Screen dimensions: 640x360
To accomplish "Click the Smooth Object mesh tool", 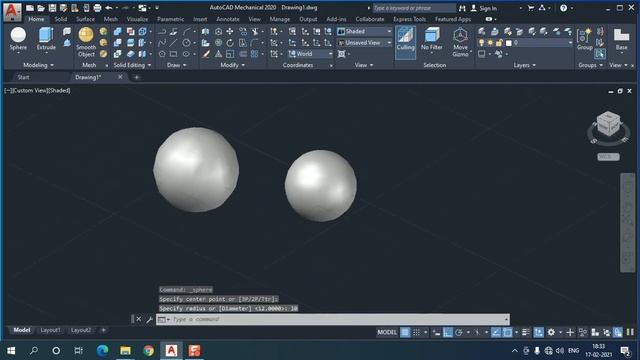I will 86,42.
